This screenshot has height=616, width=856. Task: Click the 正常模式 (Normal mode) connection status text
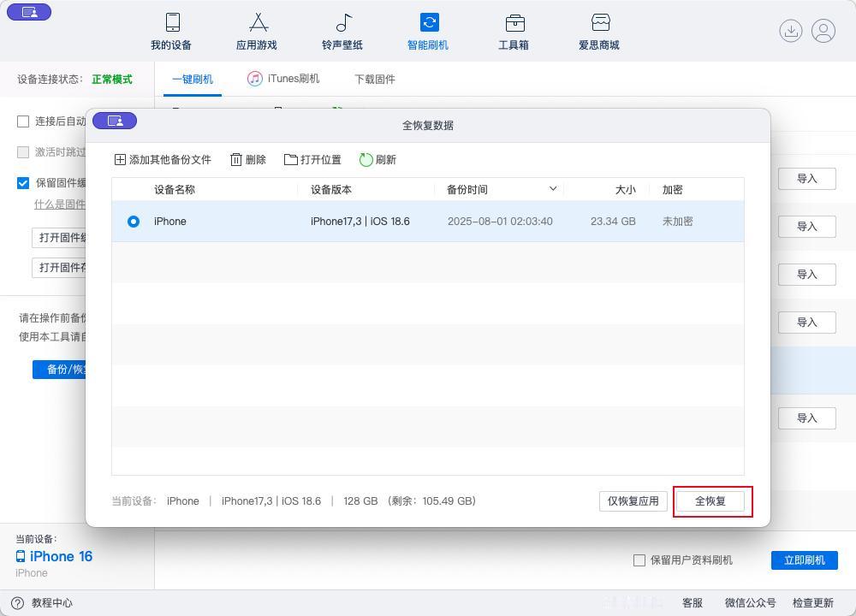pos(112,79)
